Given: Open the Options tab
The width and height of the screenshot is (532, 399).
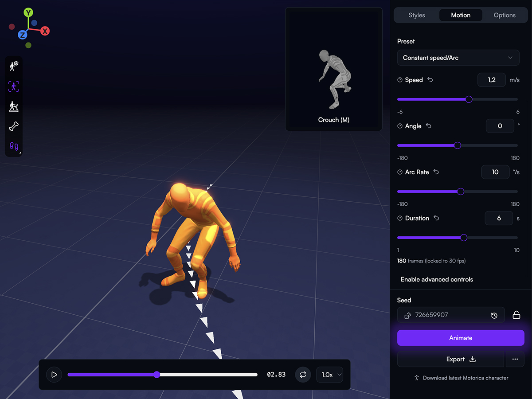Looking at the screenshot, I should [x=504, y=15].
